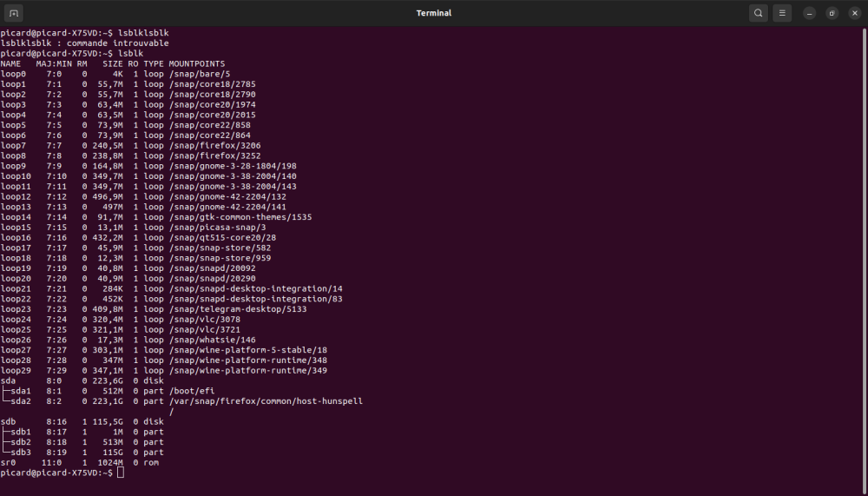Screen dimensions: 868x496
Task: Maximize the Terminal window
Action: [x=832, y=13]
